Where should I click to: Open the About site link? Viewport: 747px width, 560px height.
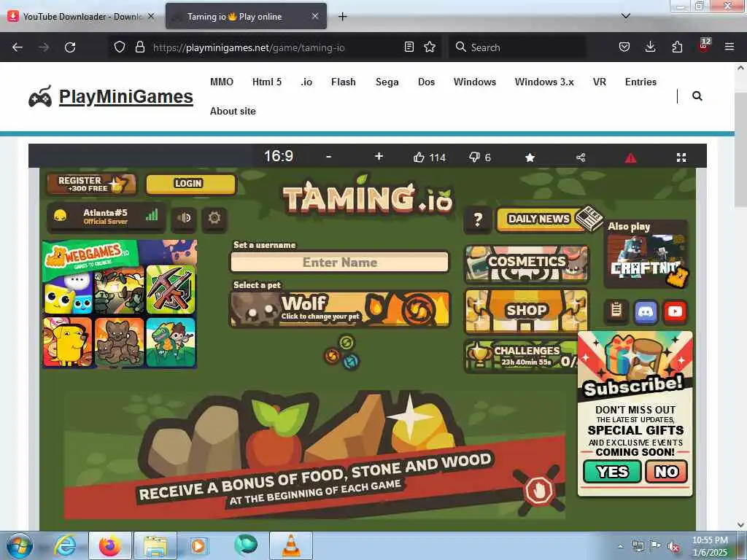(233, 111)
